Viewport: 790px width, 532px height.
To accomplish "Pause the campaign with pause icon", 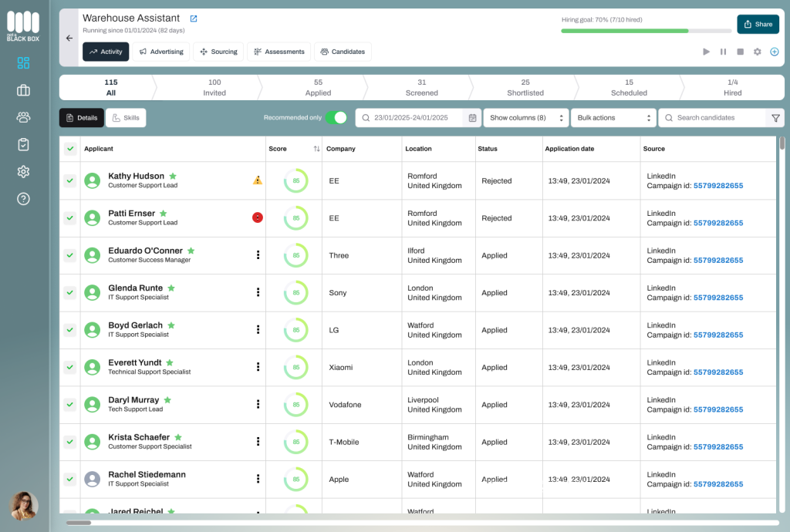I will [x=723, y=52].
